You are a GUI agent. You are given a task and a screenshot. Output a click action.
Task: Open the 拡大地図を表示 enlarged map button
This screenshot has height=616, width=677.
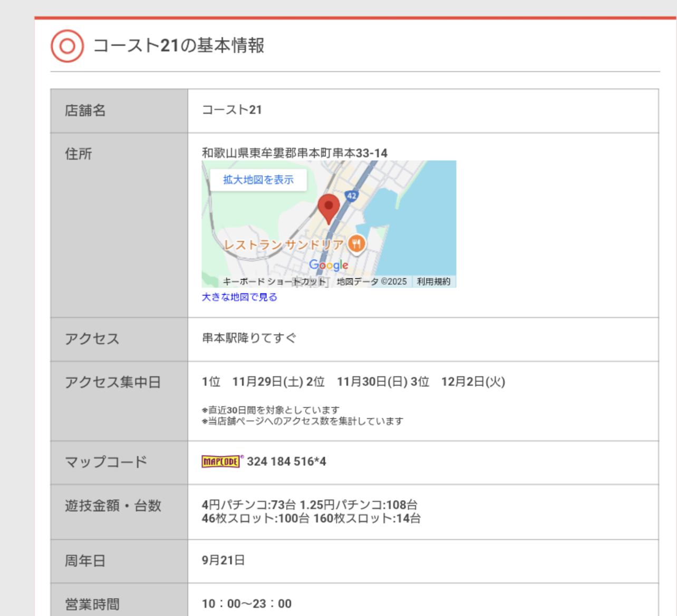pos(258,180)
